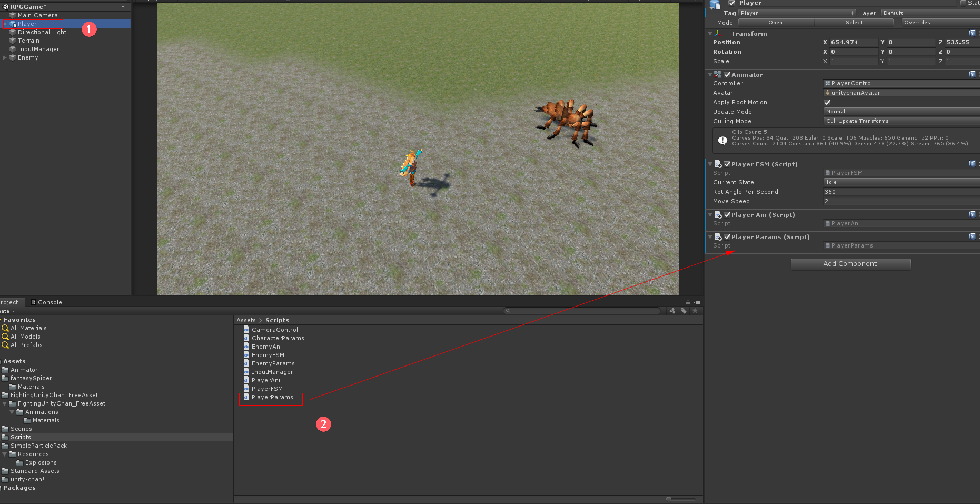This screenshot has height=504, width=980.
Task: Click the Animator component icon
Action: point(718,74)
